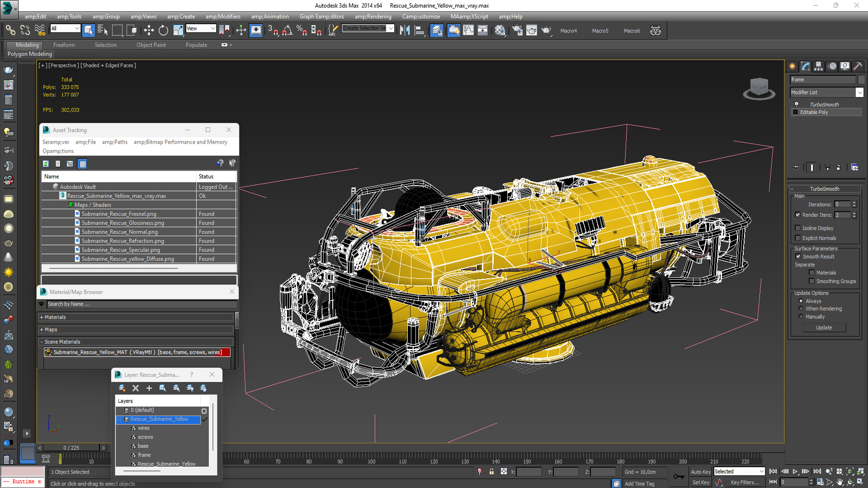Click the Set Key button
Screen dimensions: 868x488
(x=700, y=483)
